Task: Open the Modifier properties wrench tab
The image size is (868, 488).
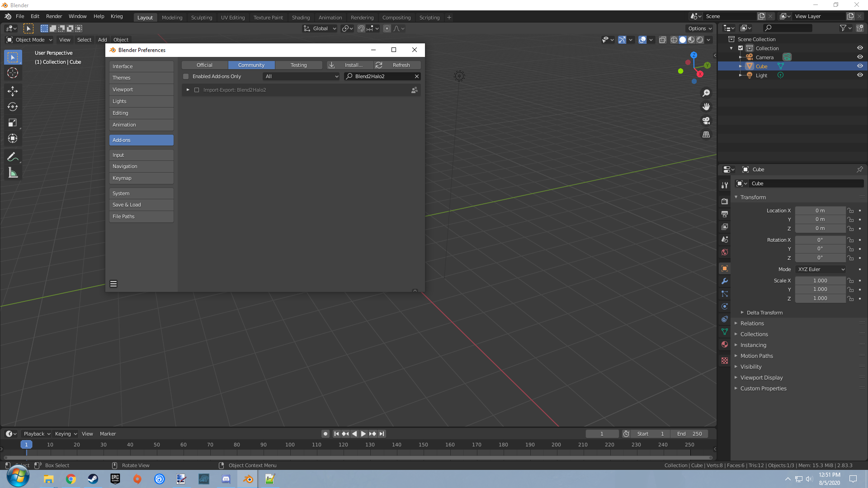Action: click(725, 281)
